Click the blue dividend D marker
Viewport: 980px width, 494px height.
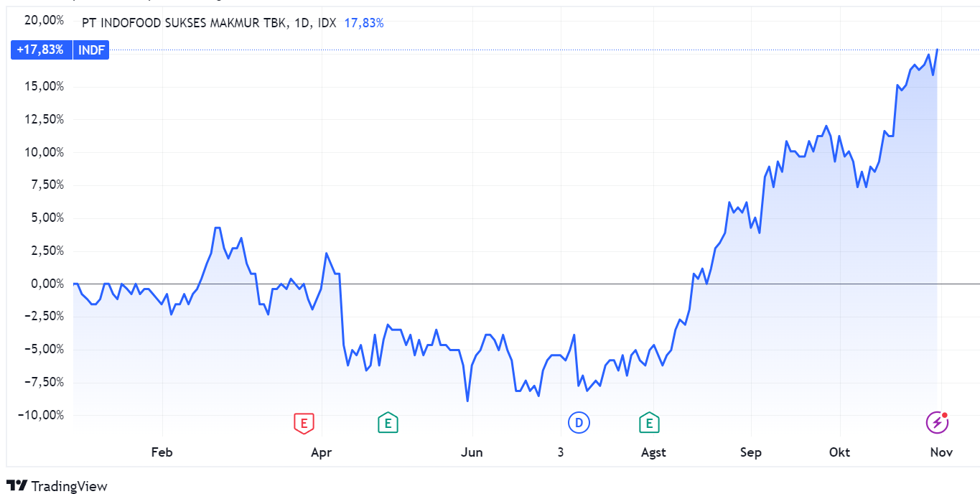[x=579, y=423]
